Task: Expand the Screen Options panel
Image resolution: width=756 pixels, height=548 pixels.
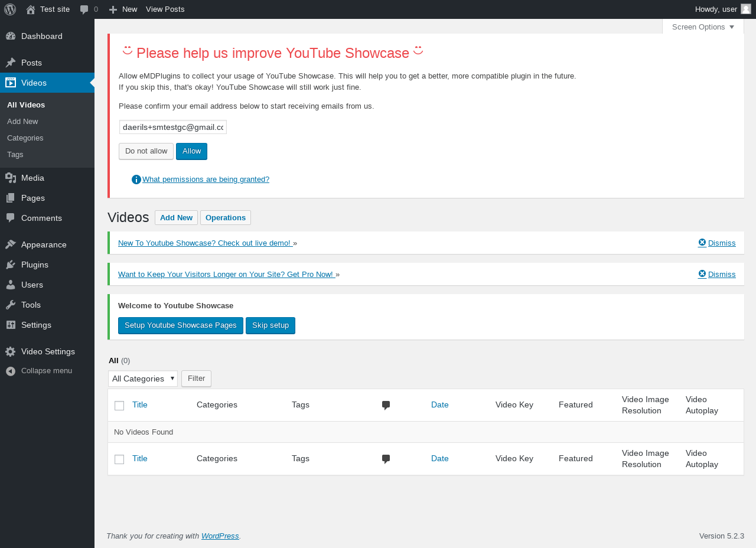Action: pos(703,27)
